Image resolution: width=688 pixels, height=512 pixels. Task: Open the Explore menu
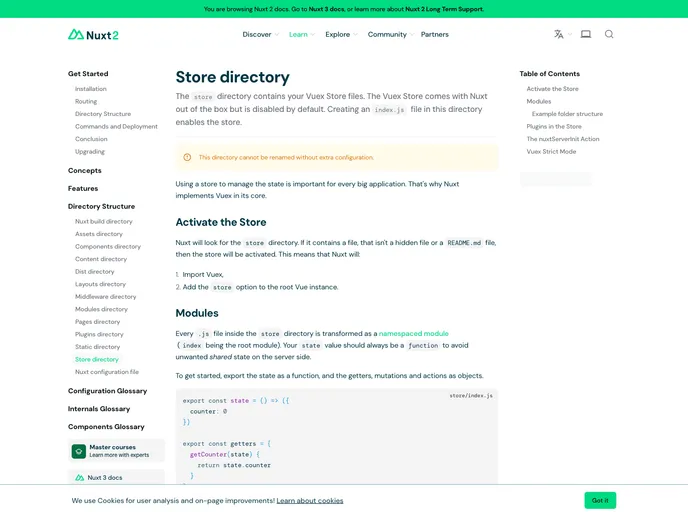pos(337,34)
